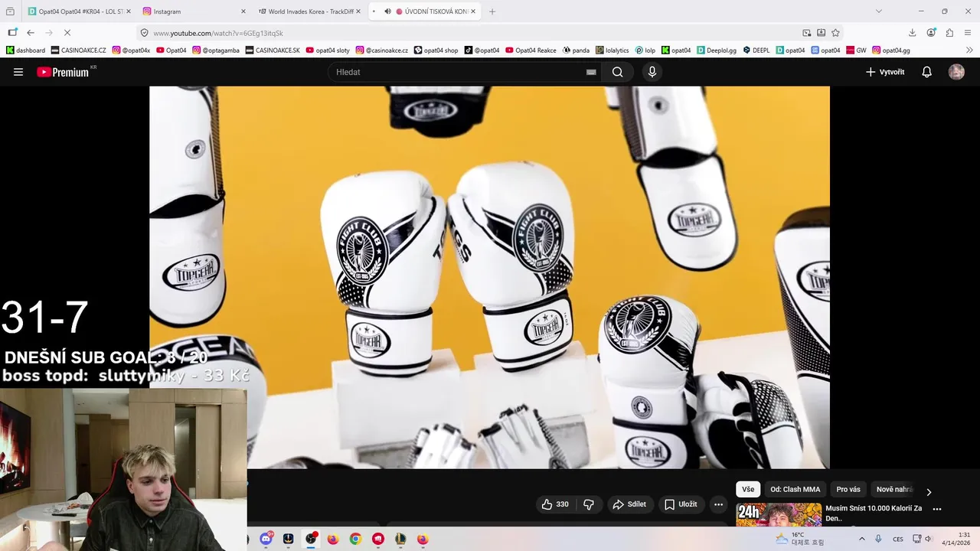The image size is (980, 551).
Task: Open a new browser tab plus
Action: pos(492,11)
